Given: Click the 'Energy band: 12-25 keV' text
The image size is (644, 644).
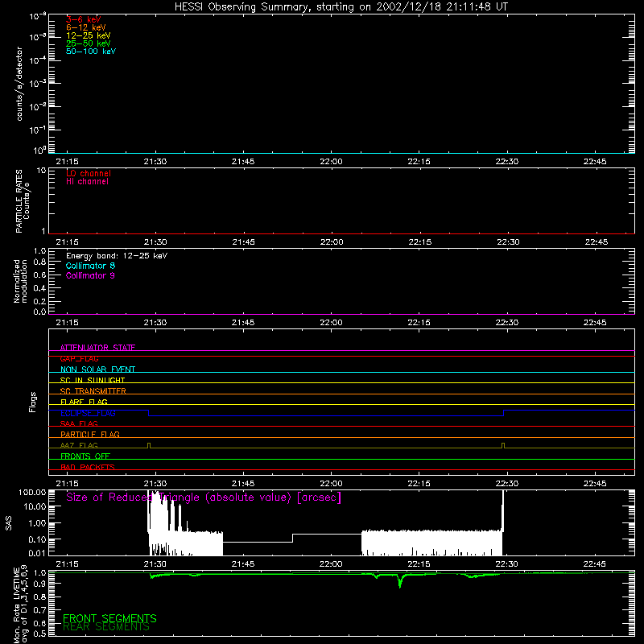Looking at the screenshot, I should [x=117, y=256].
